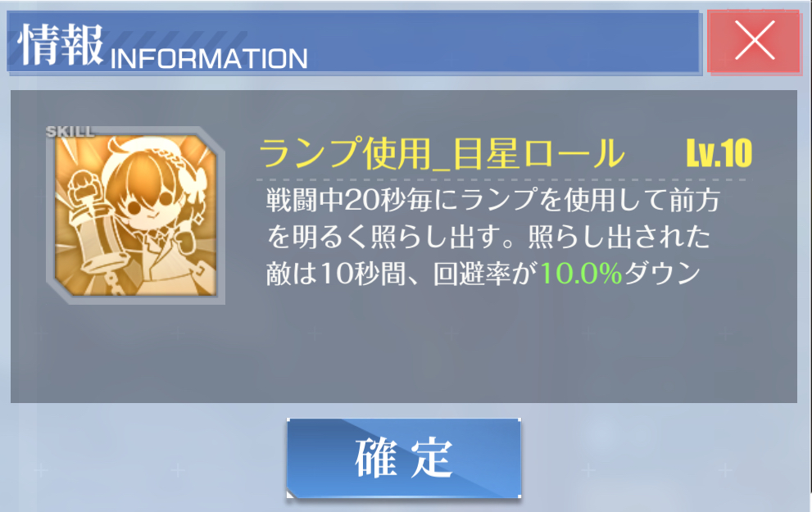
Task: Click the golden lantern girl skill icon
Action: [x=136, y=215]
